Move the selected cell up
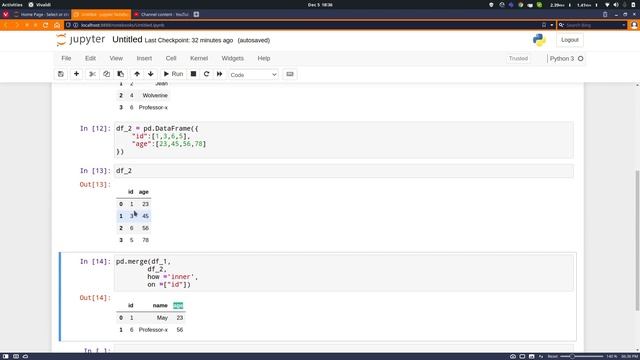The image size is (640, 360). 137,74
